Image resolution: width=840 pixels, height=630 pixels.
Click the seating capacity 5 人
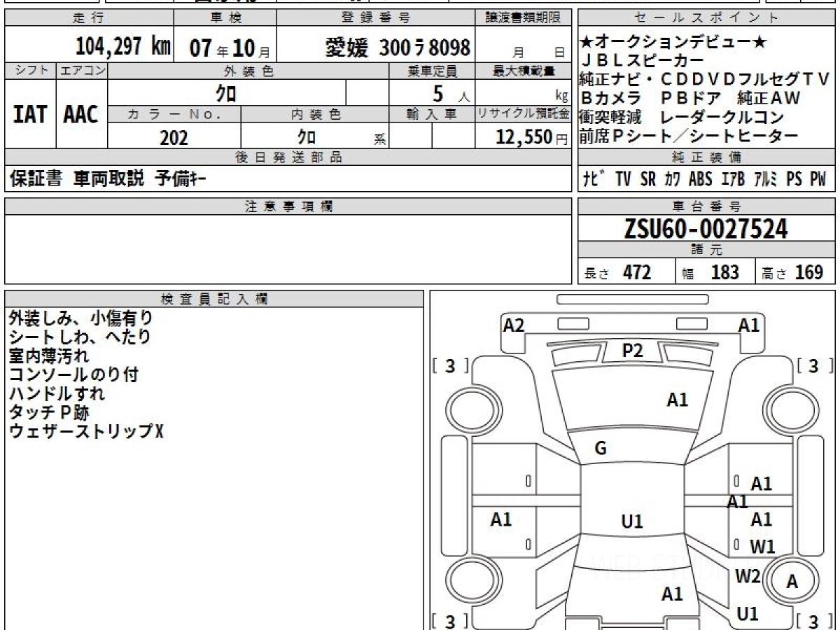click(451, 93)
